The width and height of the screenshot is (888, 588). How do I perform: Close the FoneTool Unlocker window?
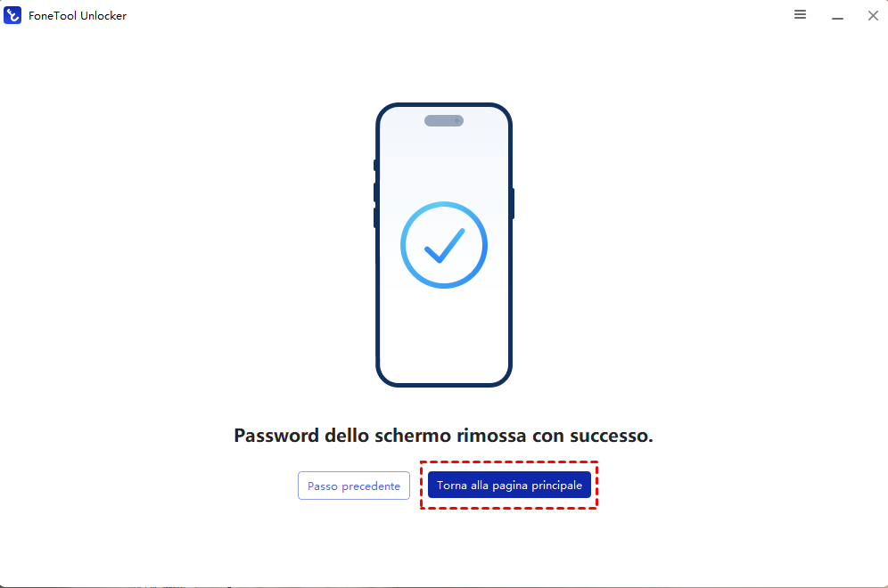pyautogui.click(x=873, y=16)
